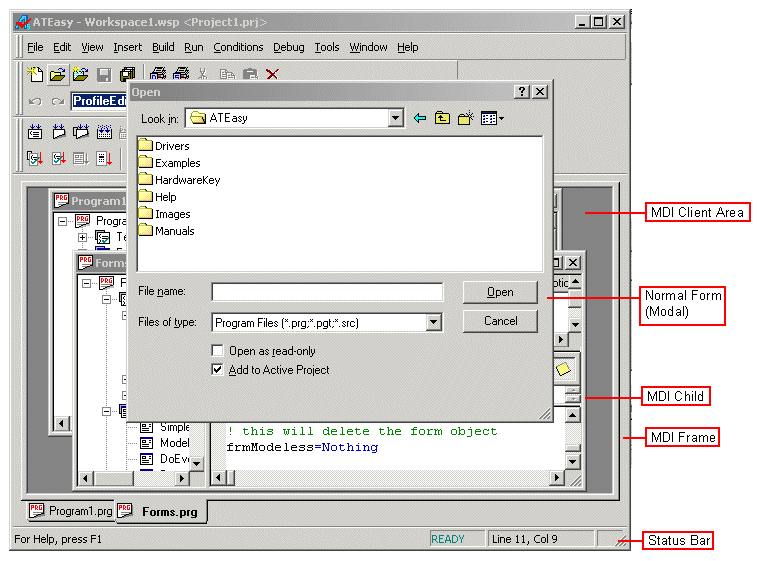
Task: Open the Files of type dropdown
Action: pos(434,322)
